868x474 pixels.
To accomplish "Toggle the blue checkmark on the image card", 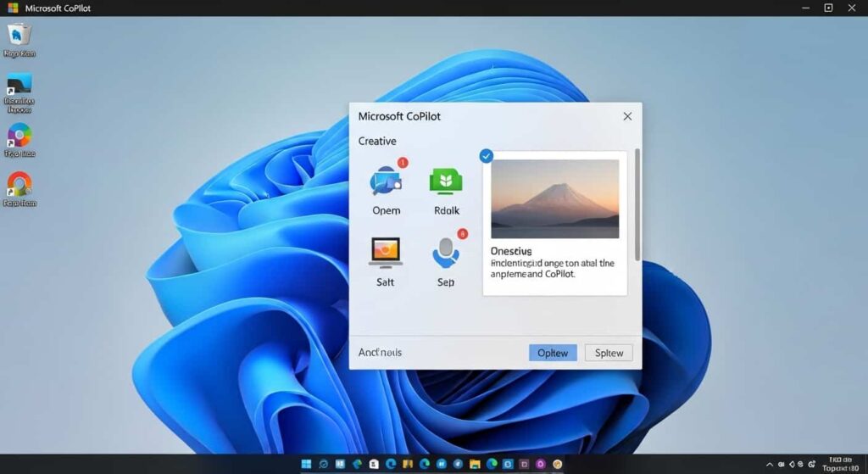I will pyautogui.click(x=486, y=156).
